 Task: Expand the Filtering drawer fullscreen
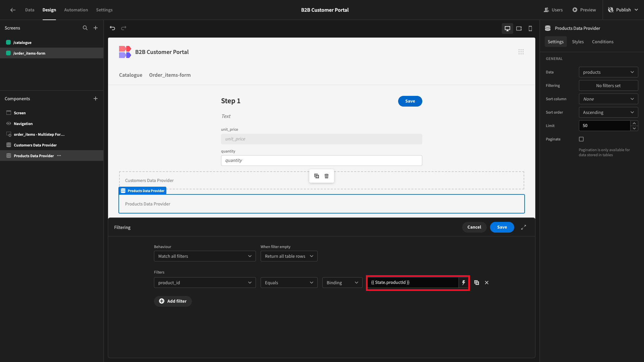pyautogui.click(x=524, y=227)
